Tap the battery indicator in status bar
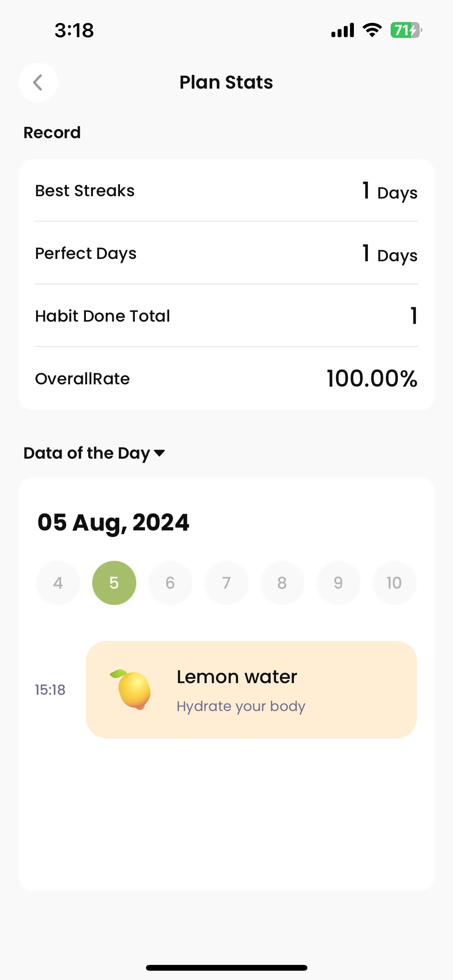 [x=406, y=30]
